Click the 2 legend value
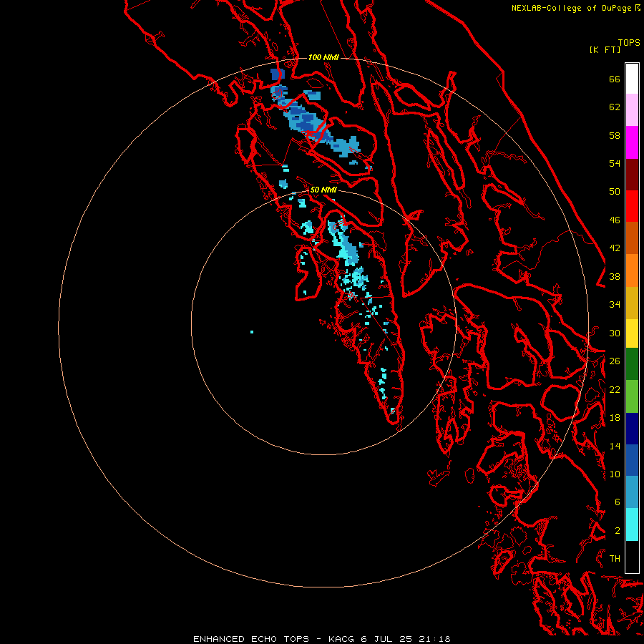 (618, 531)
